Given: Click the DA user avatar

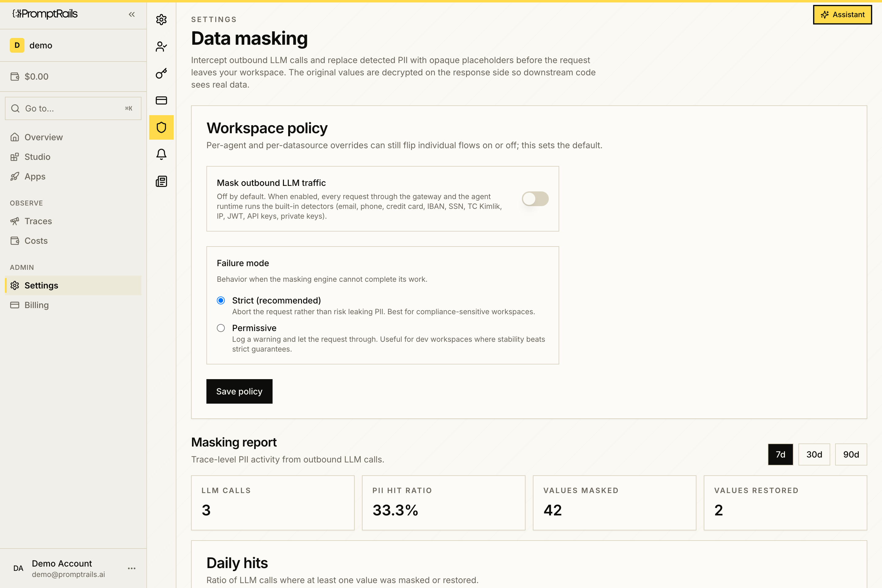Looking at the screenshot, I should [18, 568].
